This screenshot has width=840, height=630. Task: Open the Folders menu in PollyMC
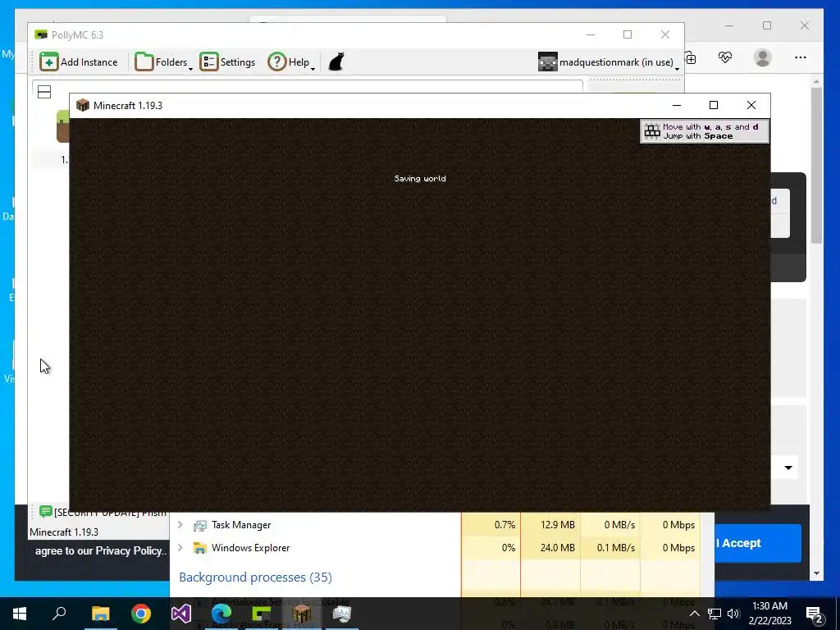pos(163,62)
